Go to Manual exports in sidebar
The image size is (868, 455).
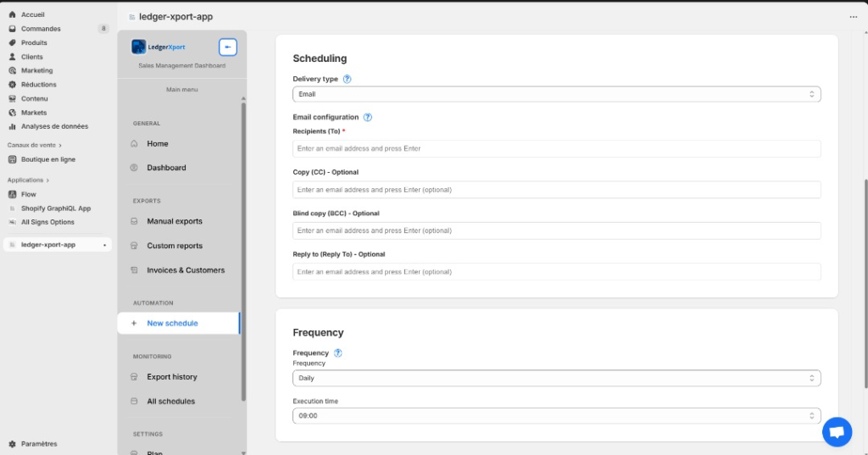(x=175, y=221)
